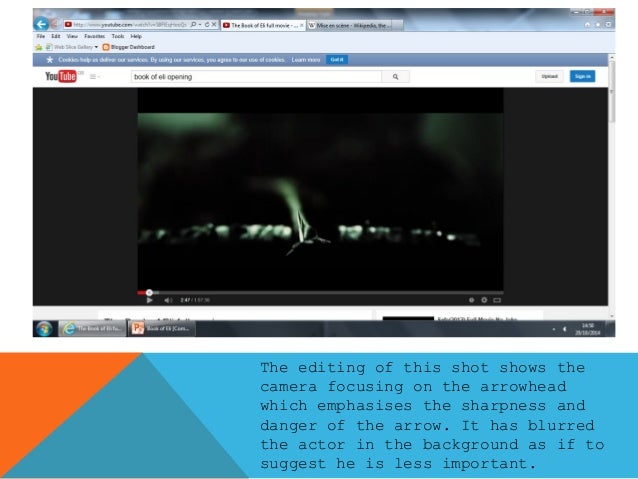This screenshot has height=479, width=638.
Task: Show hidden system tray icons arrow
Action: 554,329
